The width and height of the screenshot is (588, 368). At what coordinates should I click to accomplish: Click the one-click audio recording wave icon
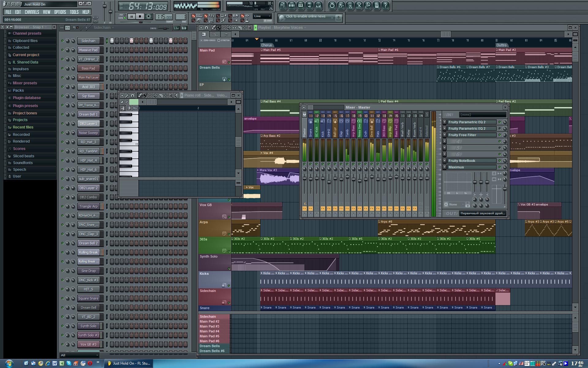tap(359, 6)
